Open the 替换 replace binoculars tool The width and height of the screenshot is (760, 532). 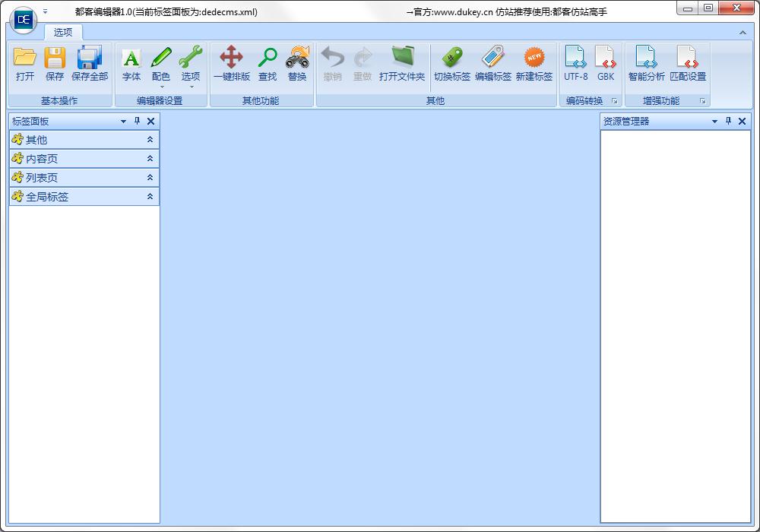point(297,64)
